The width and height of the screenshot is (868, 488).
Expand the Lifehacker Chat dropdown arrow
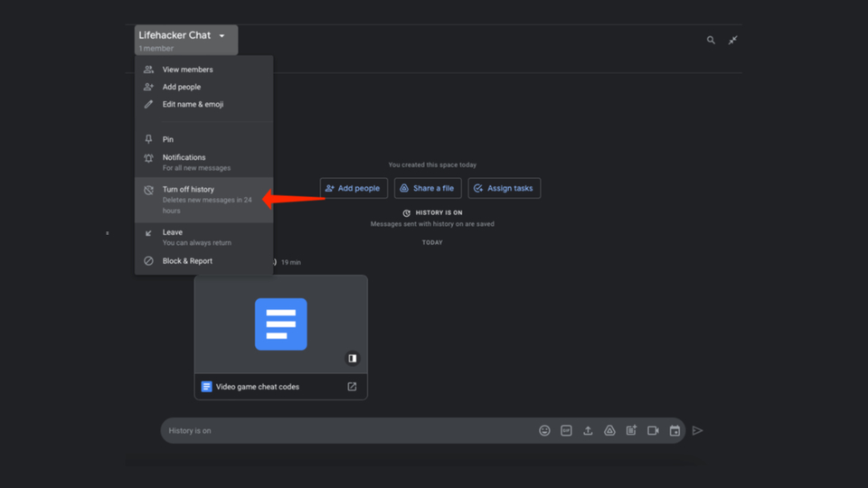(x=222, y=36)
